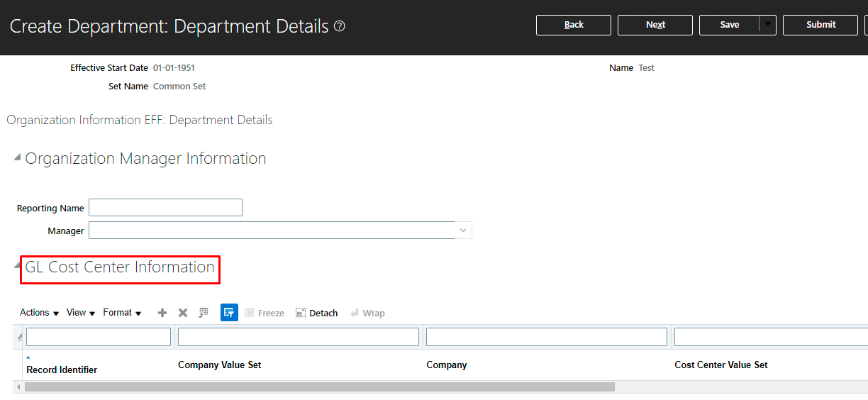
Task: Add a new row with plus icon
Action: point(162,313)
